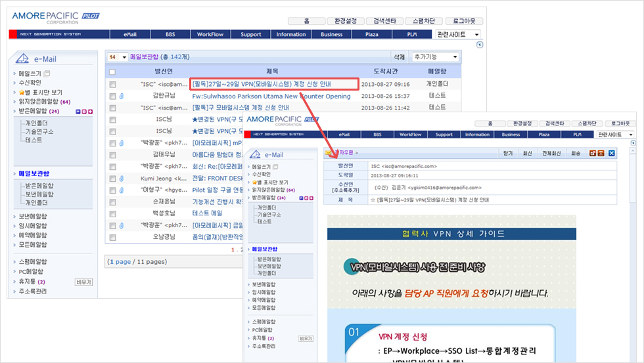The height and width of the screenshot is (363, 644).
Task: Click the star icon of 별 표시만 보기 in back window
Action: click(21, 93)
